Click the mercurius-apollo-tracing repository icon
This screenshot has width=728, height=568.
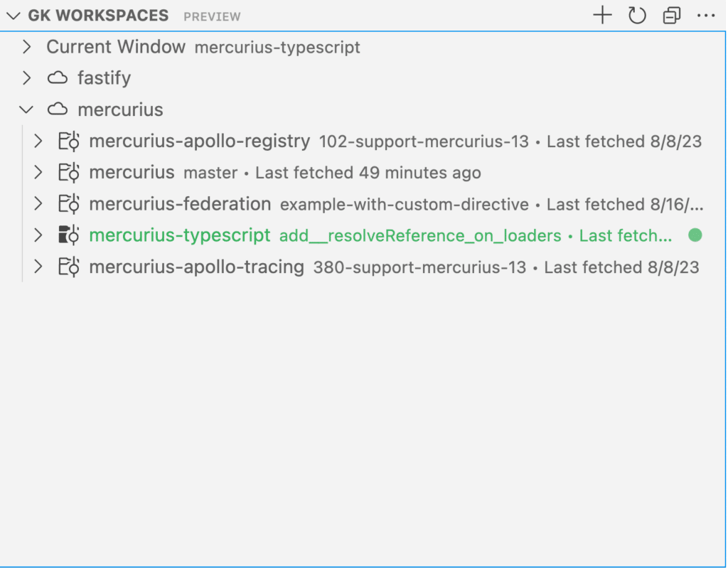69,267
